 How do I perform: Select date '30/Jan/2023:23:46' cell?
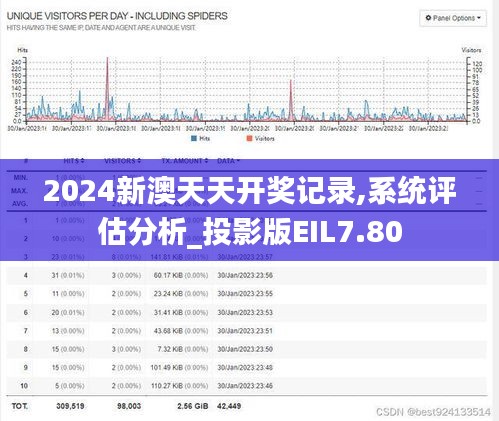[245, 386]
